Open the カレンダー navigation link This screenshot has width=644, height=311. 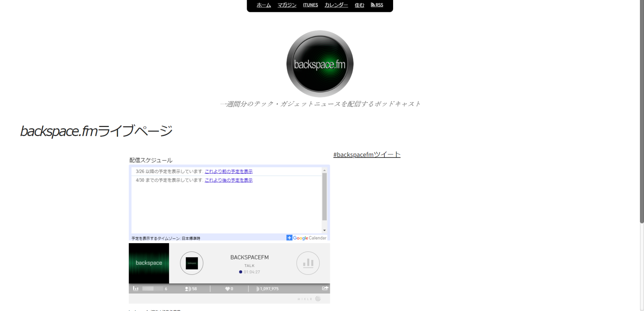click(336, 5)
